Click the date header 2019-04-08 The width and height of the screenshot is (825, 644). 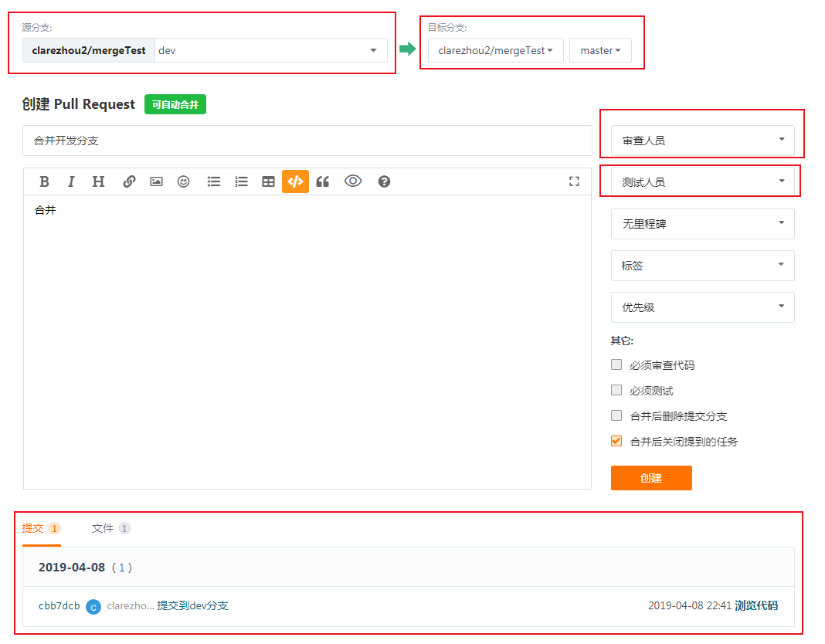[x=72, y=568]
